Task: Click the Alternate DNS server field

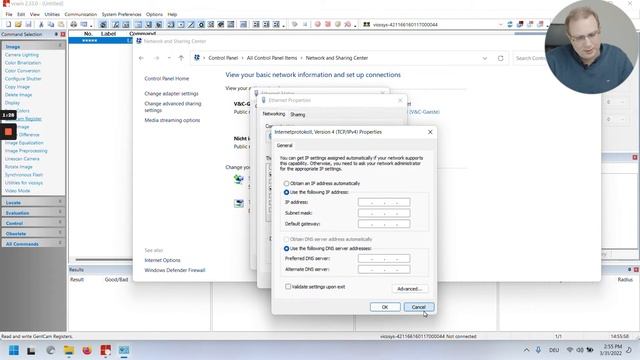Action: 384,269
